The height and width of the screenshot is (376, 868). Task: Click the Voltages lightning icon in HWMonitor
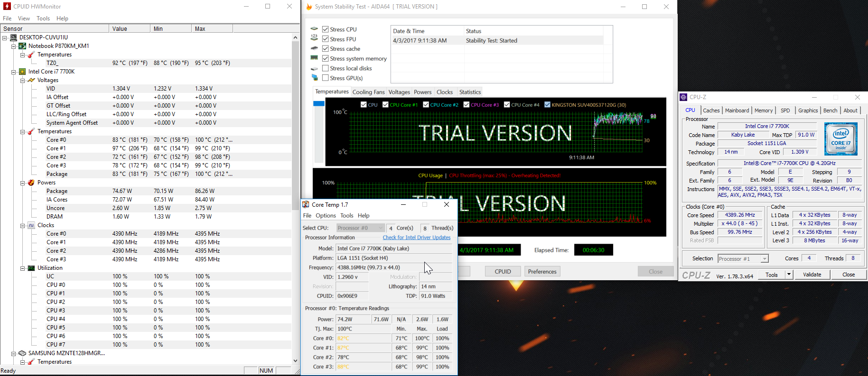tap(31, 80)
